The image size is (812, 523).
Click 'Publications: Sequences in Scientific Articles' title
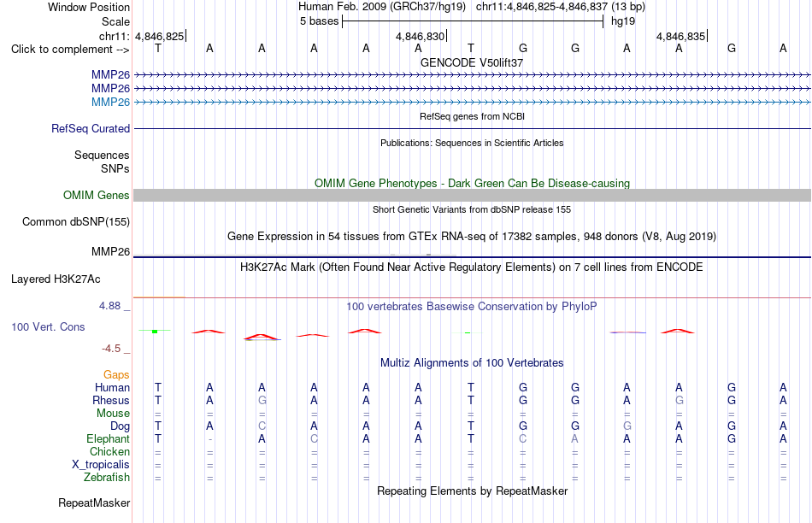pyautogui.click(x=472, y=143)
